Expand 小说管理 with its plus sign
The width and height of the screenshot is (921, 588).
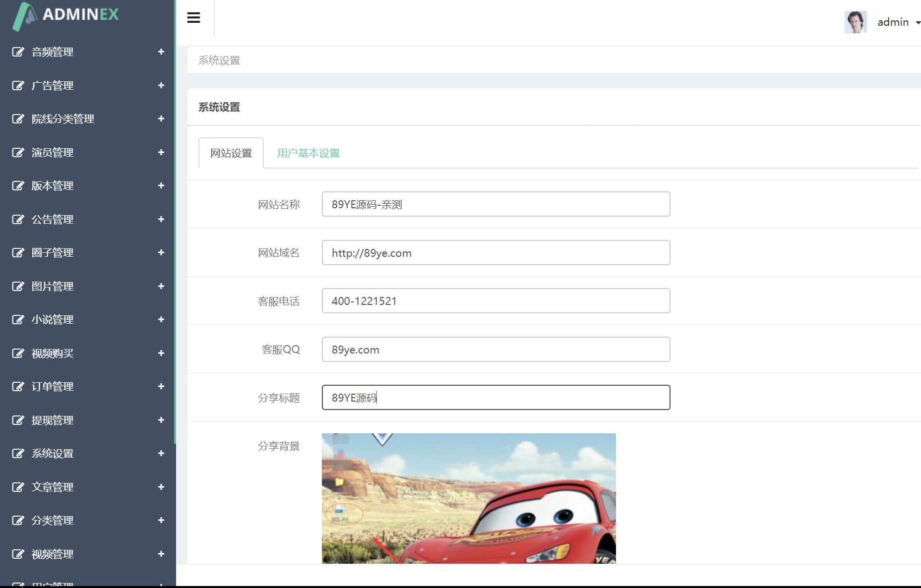pyautogui.click(x=161, y=319)
